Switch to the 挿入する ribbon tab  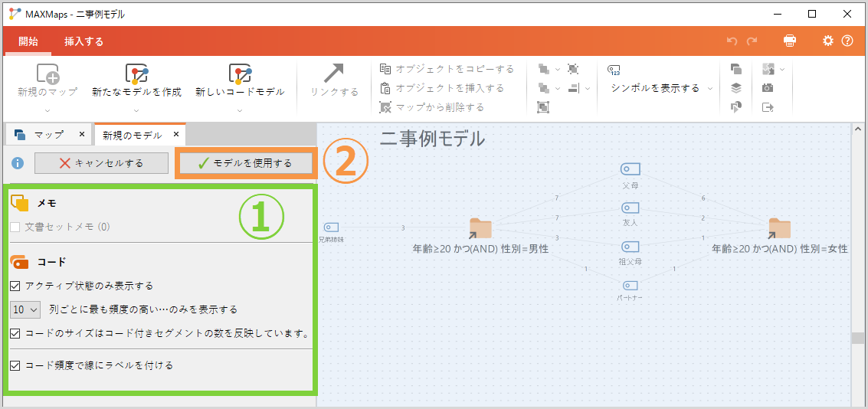click(84, 41)
